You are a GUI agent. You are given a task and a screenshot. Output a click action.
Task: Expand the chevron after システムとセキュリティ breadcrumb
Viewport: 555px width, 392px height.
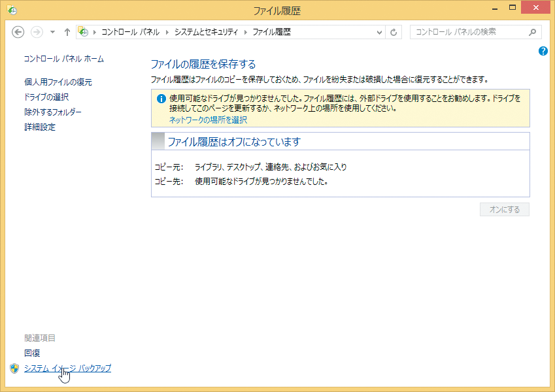[245, 33]
